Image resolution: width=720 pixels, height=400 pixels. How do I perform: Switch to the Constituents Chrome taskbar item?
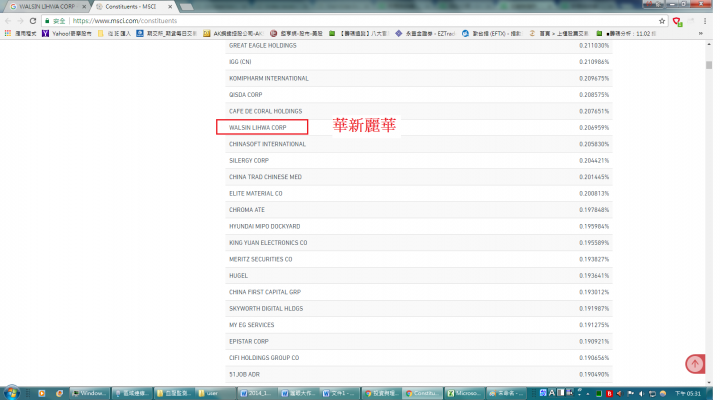422,393
